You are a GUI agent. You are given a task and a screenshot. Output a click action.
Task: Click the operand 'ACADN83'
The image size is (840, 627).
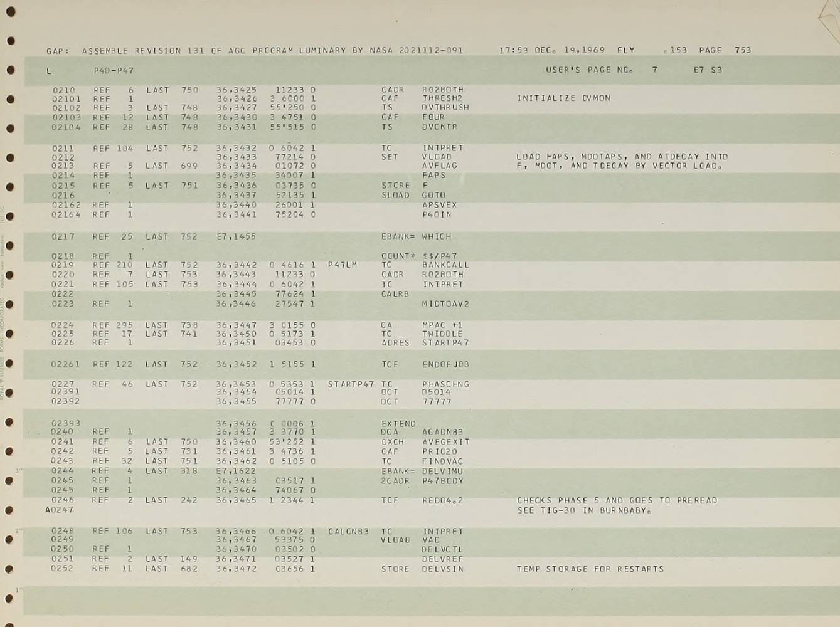(x=443, y=432)
